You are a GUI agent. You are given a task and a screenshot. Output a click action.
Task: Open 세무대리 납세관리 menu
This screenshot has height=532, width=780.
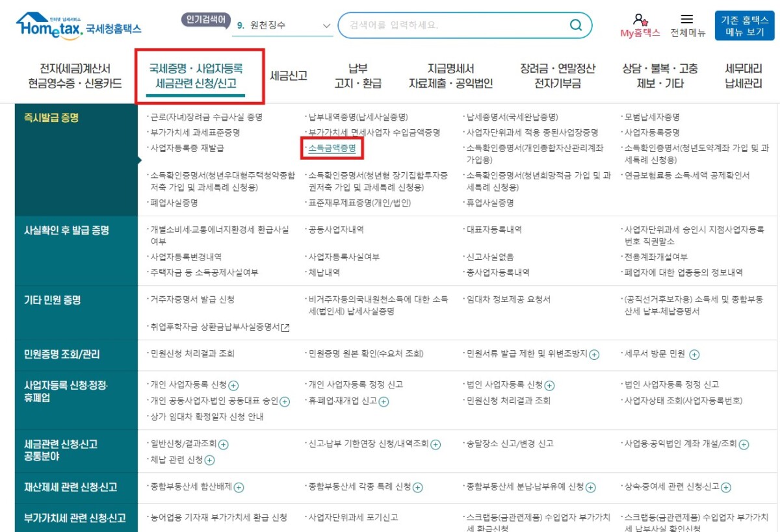[x=744, y=76]
